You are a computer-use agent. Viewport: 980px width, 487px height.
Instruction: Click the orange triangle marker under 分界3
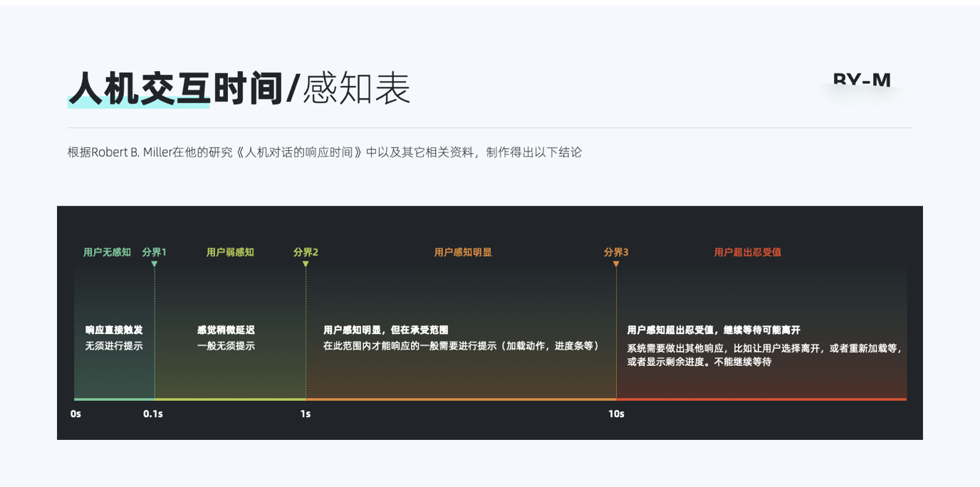[616, 264]
